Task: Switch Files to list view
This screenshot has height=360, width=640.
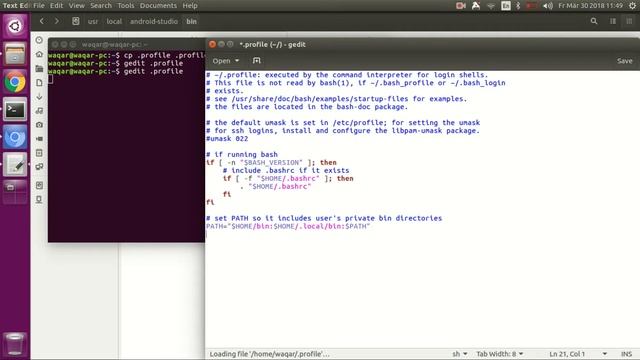Action: (613, 21)
